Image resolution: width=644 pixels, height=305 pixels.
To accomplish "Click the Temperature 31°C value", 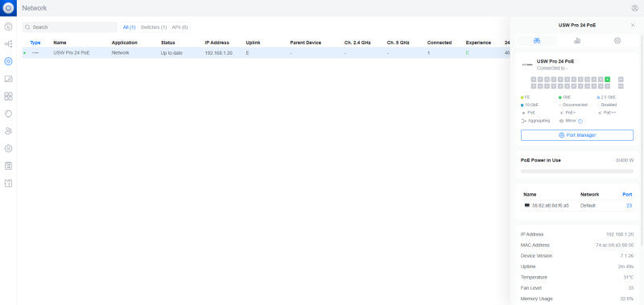I will tap(629, 277).
